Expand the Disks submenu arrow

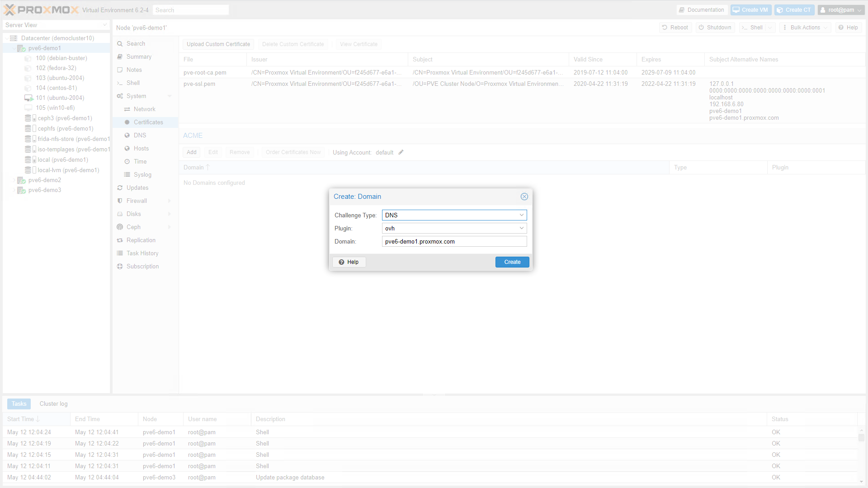[170, 214]
